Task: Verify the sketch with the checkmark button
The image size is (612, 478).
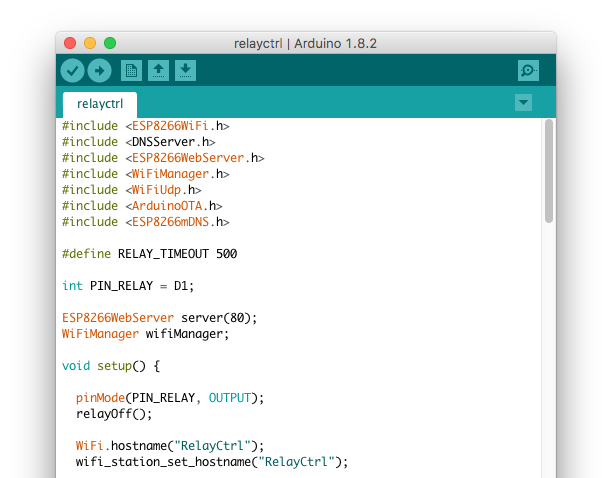Action: pyautogui.click(x=72, y=71)
